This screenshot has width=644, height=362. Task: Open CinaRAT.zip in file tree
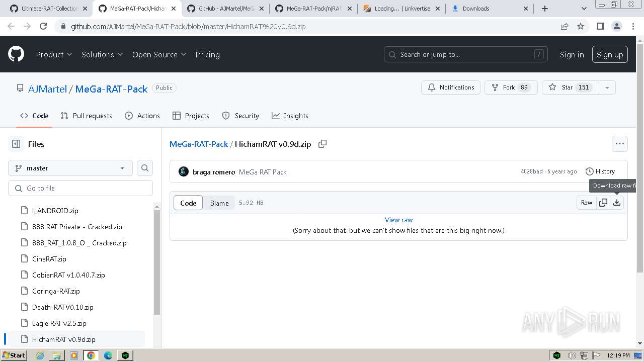click(49, 259)
